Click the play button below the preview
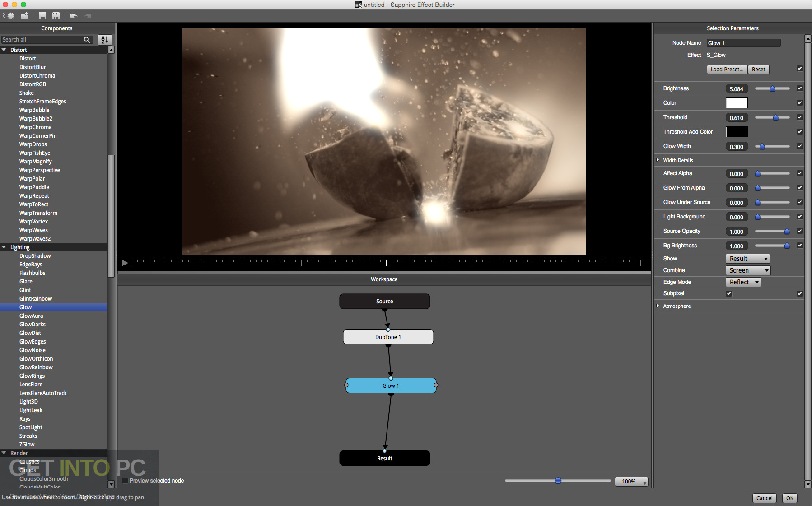The image size is (812, 506). [x=125, y=263]
